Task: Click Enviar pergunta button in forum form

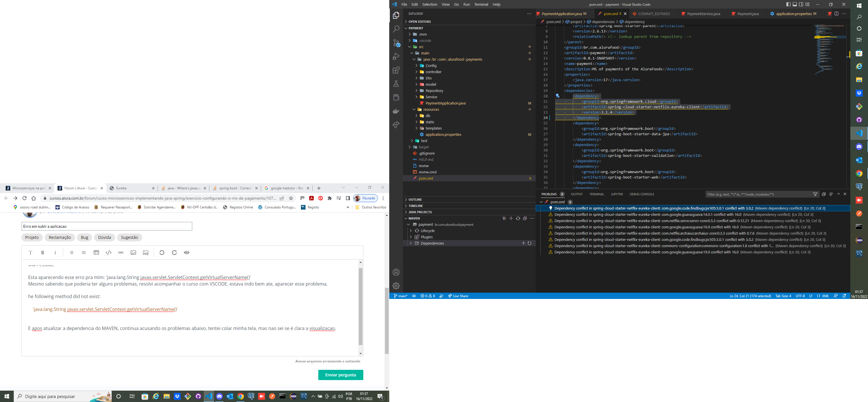Action: pos(340,375)
